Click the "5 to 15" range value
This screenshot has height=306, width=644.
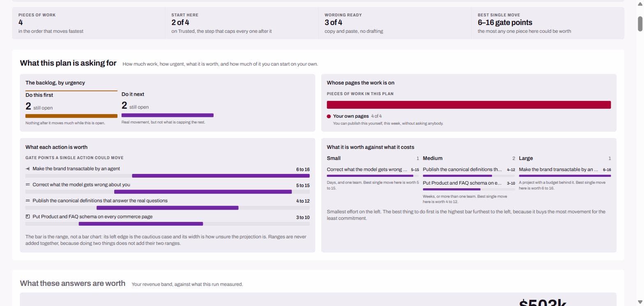303,185
